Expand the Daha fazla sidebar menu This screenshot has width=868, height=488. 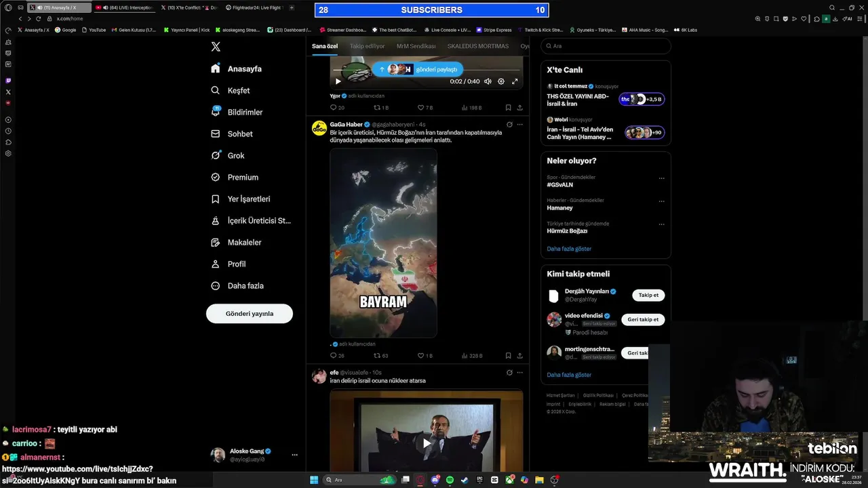pos(237,285)
